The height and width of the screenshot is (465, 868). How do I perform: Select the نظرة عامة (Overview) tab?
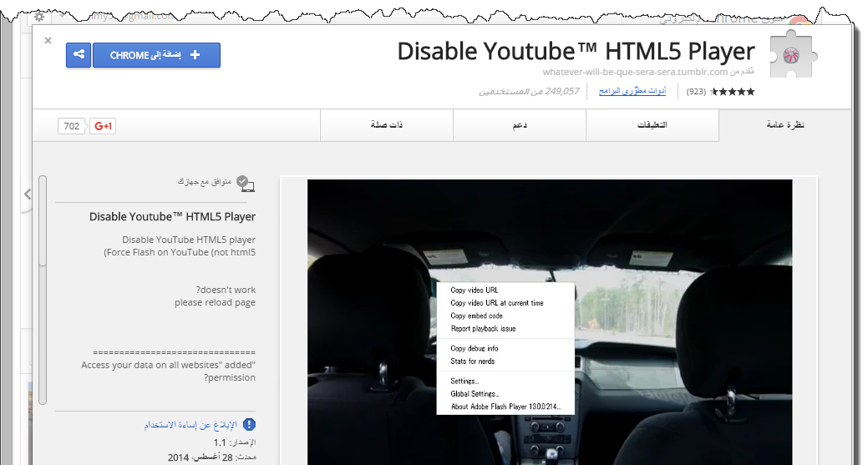(x=785, y=125)
